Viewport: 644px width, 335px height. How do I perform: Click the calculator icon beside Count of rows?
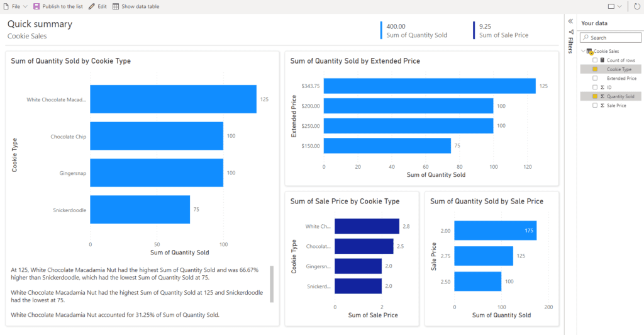click(x=602, y=60)
